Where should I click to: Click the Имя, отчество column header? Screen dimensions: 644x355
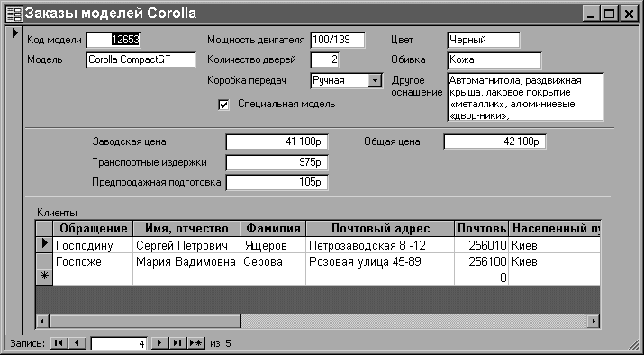click(x=186, y=229)
